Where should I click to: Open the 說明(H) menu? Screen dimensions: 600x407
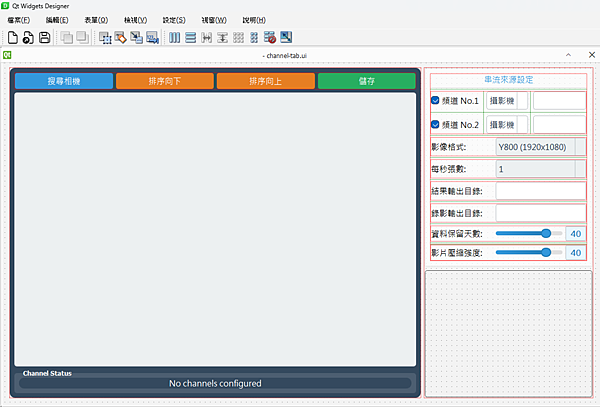point(254,20)
